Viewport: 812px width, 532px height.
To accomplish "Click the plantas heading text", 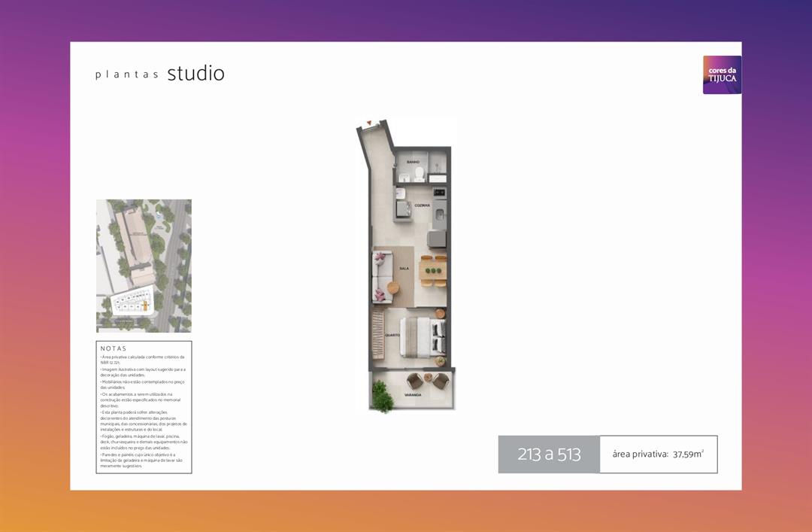I will click(x=126, y=75).
